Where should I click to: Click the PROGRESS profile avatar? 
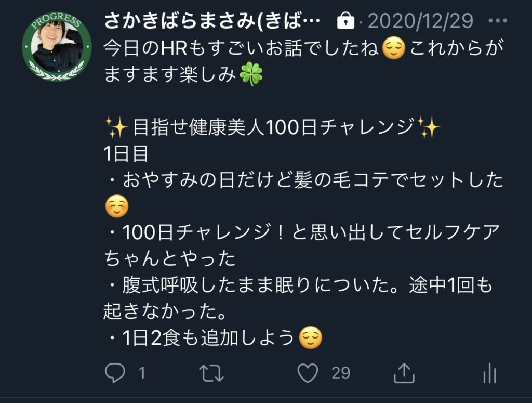click(x=57, y=46)
